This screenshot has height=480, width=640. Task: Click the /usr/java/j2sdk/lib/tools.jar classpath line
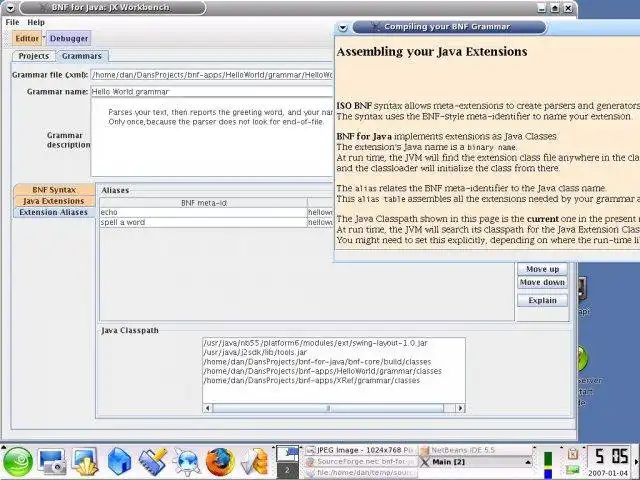point(255,352)
